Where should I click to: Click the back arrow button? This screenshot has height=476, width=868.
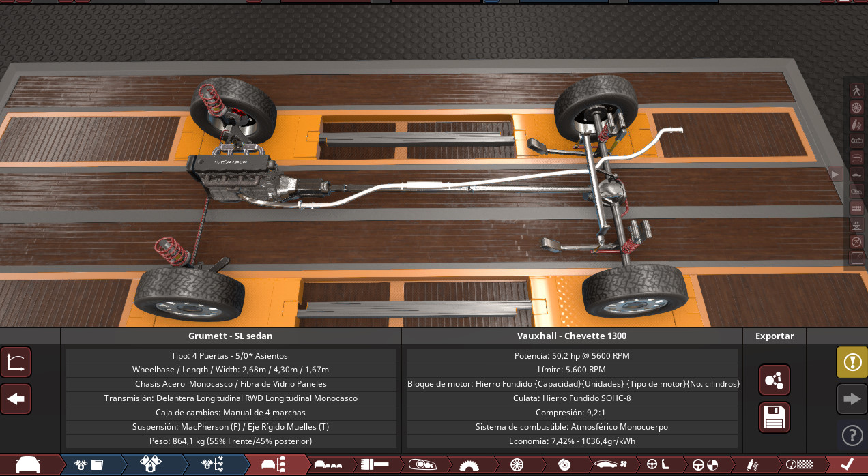16,399
